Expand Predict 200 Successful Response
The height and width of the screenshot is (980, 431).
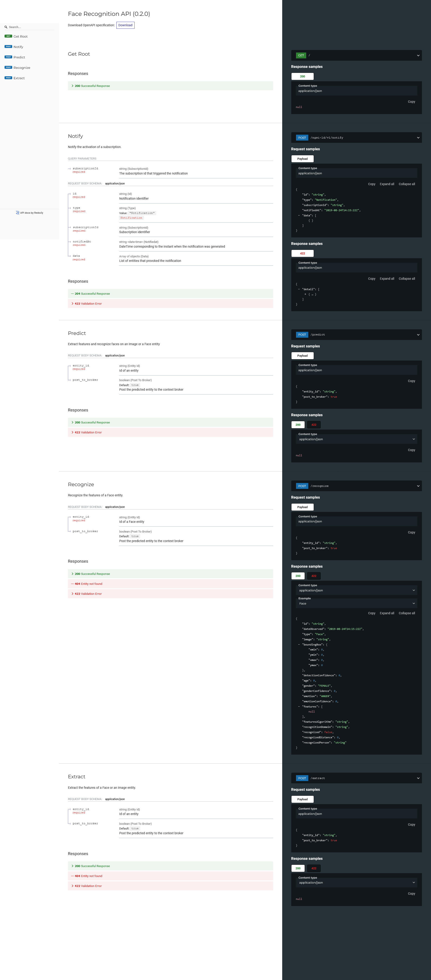click(170, 422)
